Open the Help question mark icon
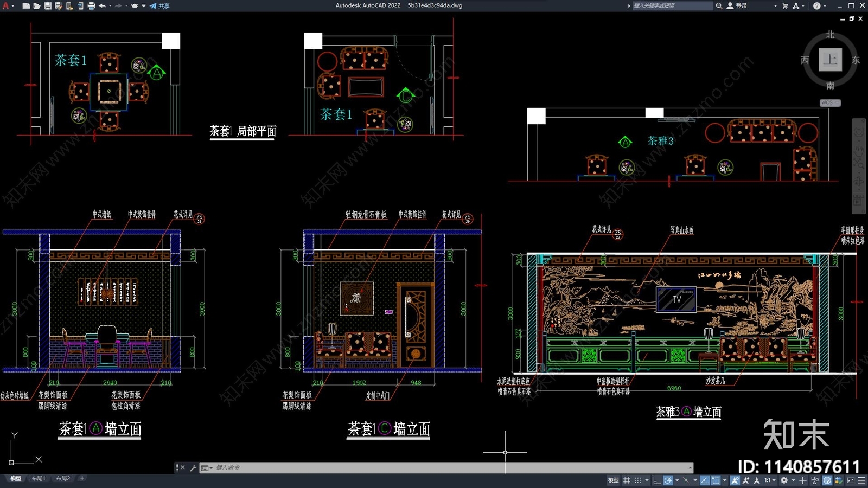The height and width of the screenshot is (488, 868). tap(816, 5)
